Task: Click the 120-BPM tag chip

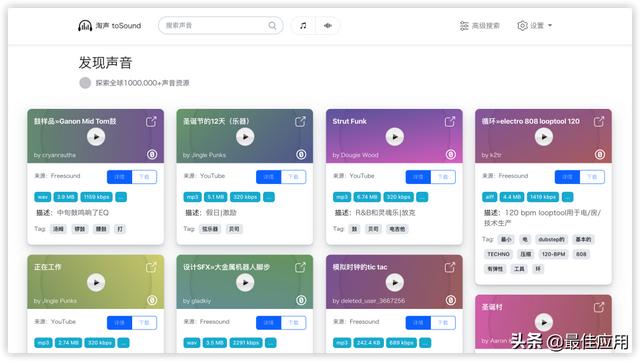Action: click(553, 254)
